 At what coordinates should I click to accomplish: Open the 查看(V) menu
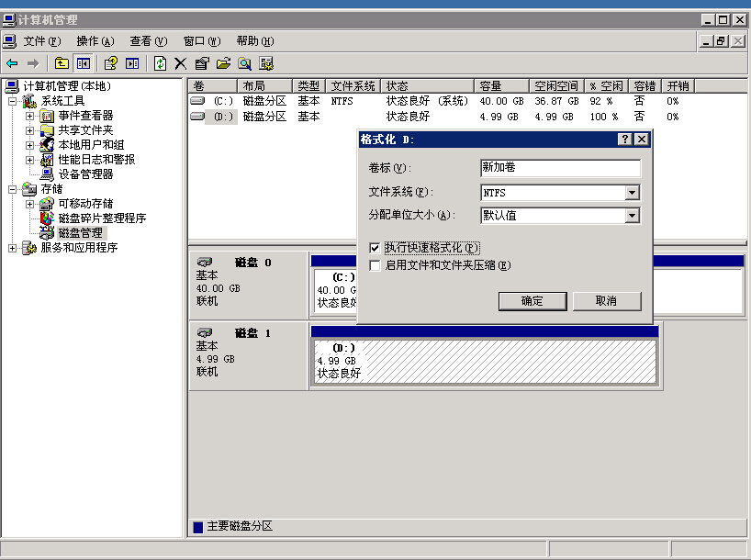[x=148, y=41]
